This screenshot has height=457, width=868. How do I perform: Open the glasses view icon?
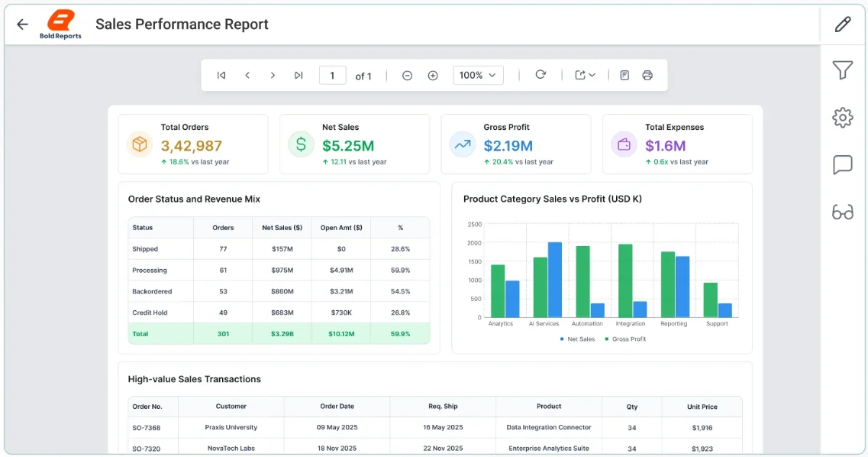(x=843, y=212)
